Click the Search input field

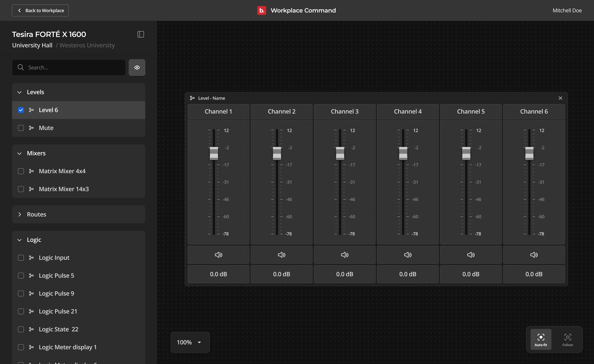[69, 67]
